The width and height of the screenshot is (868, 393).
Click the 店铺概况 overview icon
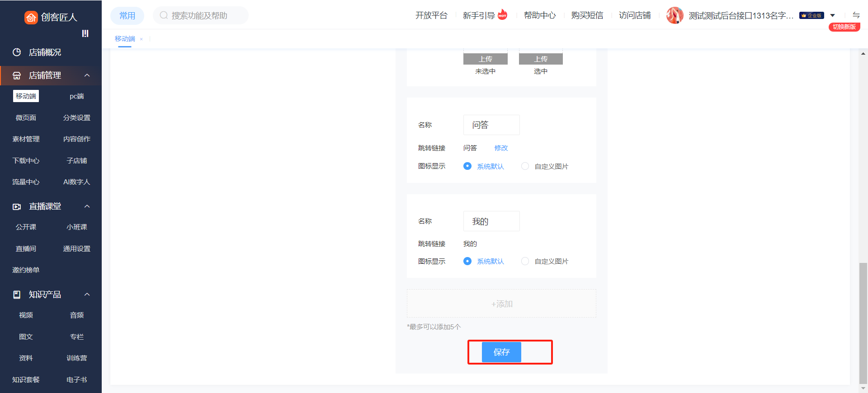[x=17, y=52]
